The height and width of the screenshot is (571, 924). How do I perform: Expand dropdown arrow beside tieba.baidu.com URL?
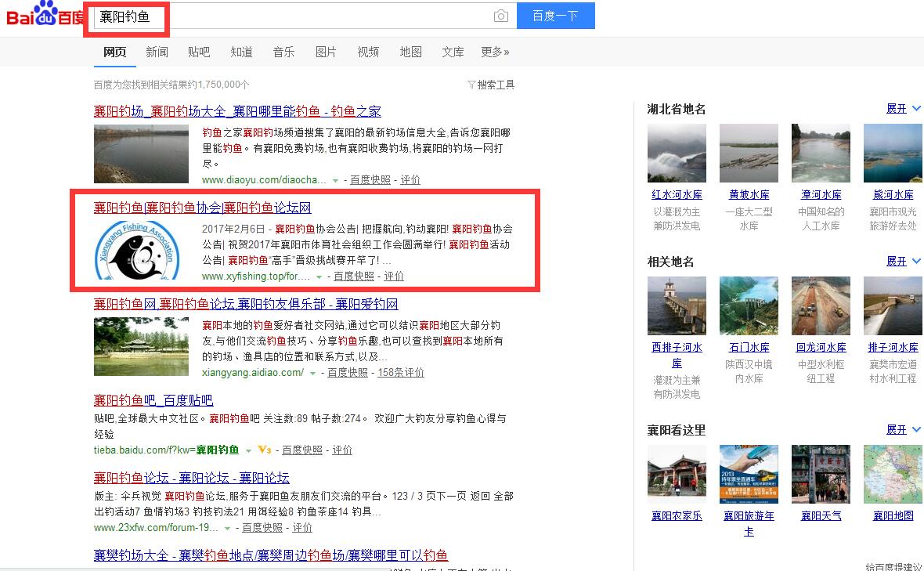pyautogui.click(x=248, y=451)
